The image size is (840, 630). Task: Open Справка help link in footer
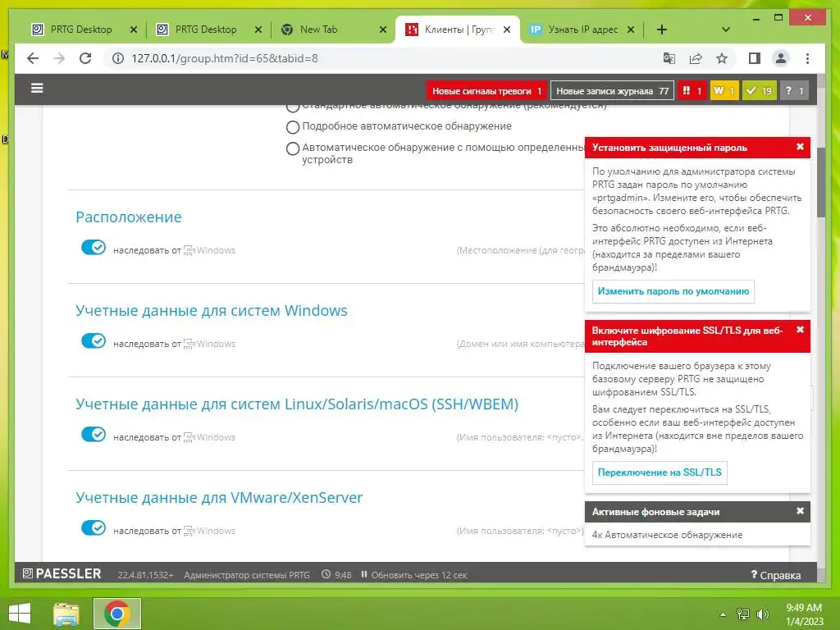(x=776, y=575)
